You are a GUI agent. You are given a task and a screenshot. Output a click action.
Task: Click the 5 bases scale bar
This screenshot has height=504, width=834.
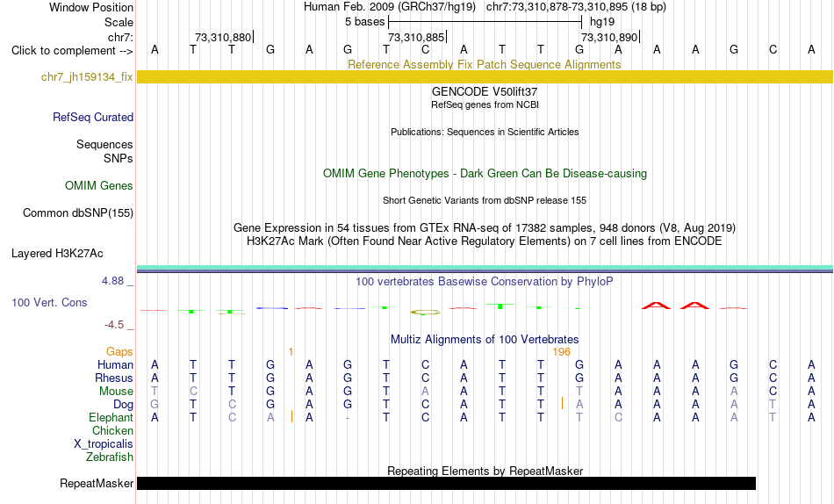point(485,22)
